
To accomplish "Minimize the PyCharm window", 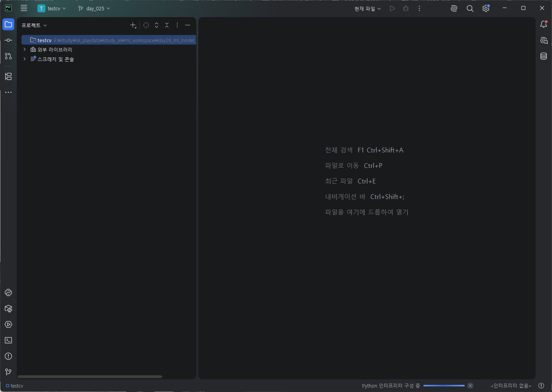I will point(505,8).
